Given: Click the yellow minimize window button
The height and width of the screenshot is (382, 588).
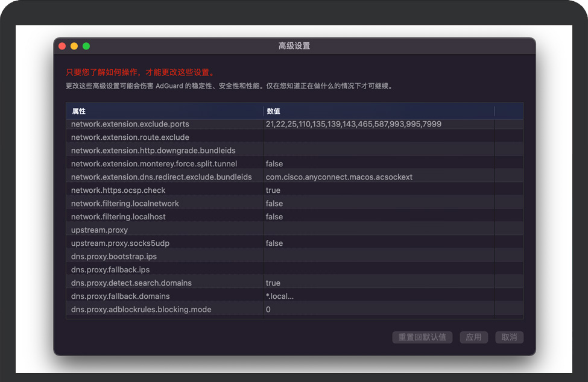Looking at the screenshot, I should pyautogui.click(x=74, y=46).
